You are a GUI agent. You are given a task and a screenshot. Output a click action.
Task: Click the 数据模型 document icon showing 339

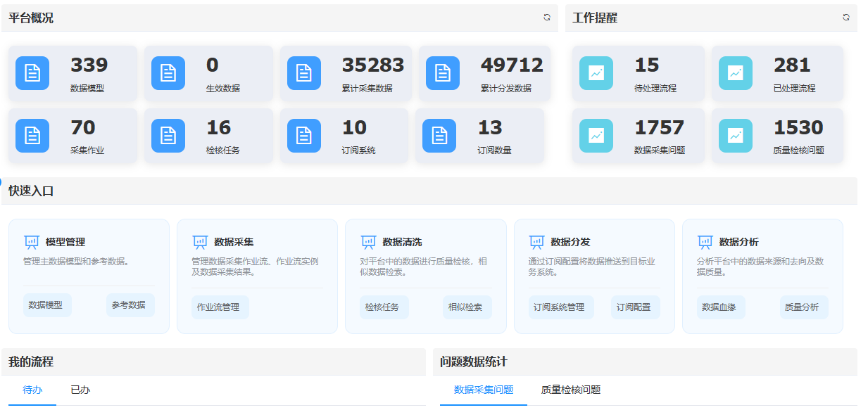tap(32, 73)
